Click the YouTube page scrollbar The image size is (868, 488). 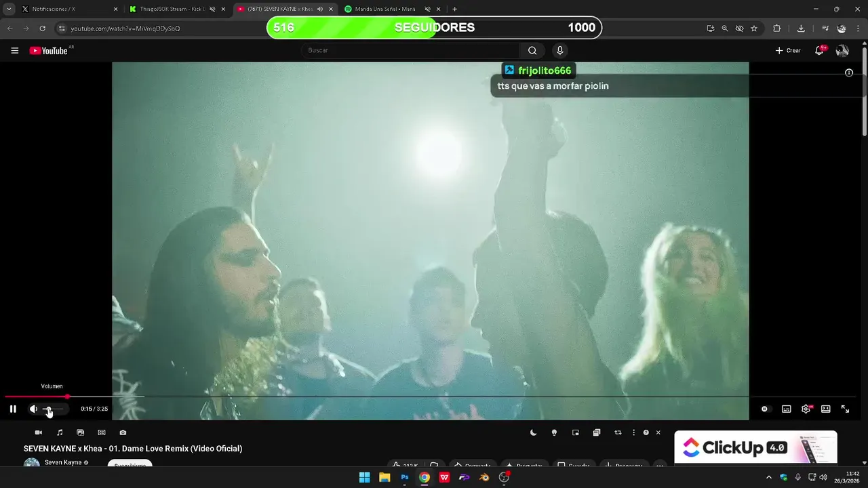(x=864, y=91)
